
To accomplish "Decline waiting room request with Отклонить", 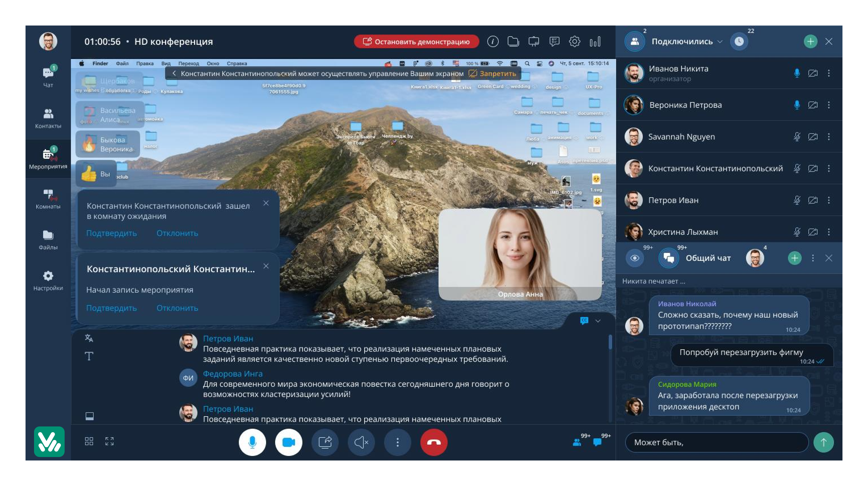I will pos(177,233).
